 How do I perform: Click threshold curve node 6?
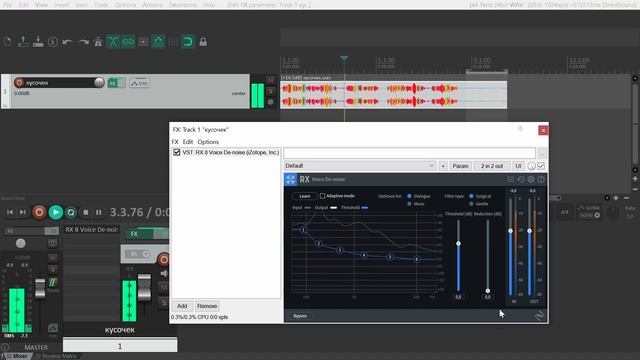pyautogui.click(x=417, y=259)
